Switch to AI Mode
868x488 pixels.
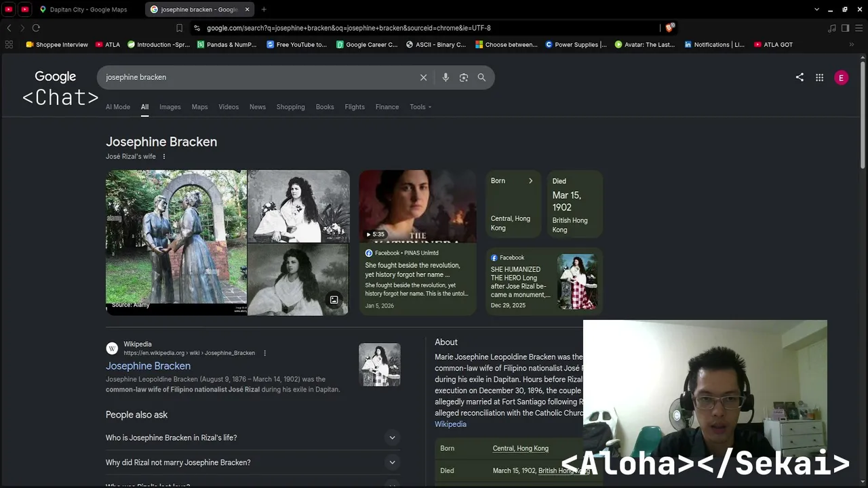tap(118, 107)
